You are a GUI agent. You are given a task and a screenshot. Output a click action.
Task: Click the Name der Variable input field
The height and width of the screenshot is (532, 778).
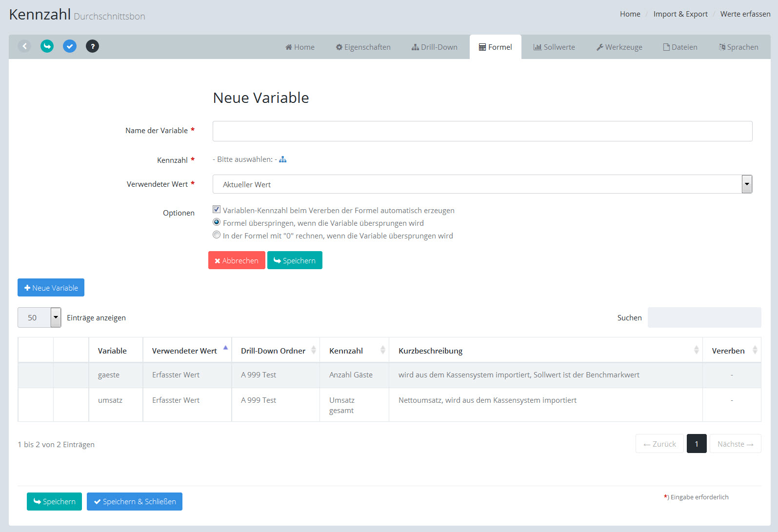click(x=482, y=131)
